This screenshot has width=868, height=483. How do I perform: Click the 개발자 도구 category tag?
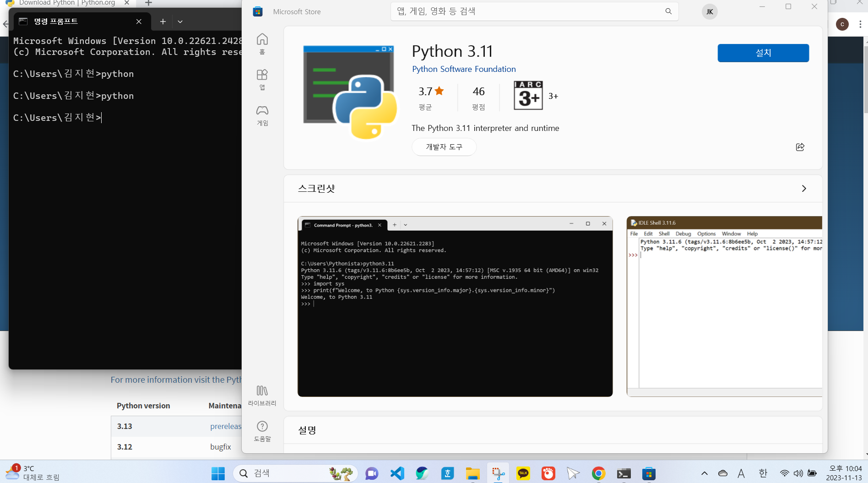pyautogui.click(x=444, y=147)
